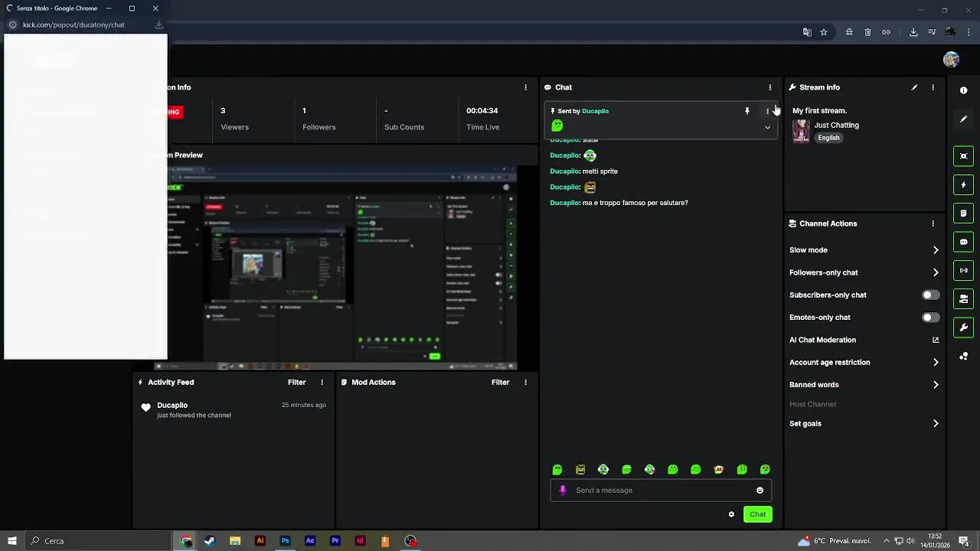980x551 pixels.
Task: Bookmark the page with the star icon
Action: click(x=824, y=32)
